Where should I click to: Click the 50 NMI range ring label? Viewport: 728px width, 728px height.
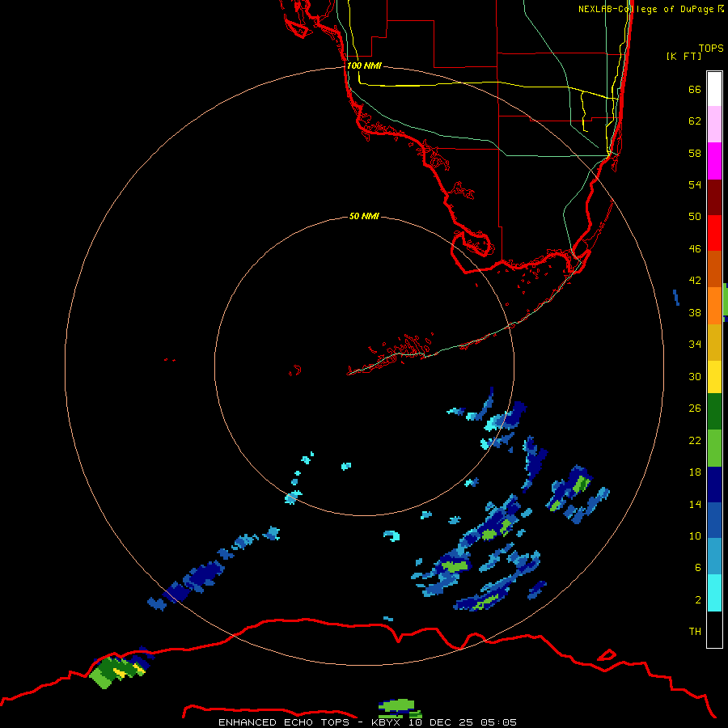point(364,216)
